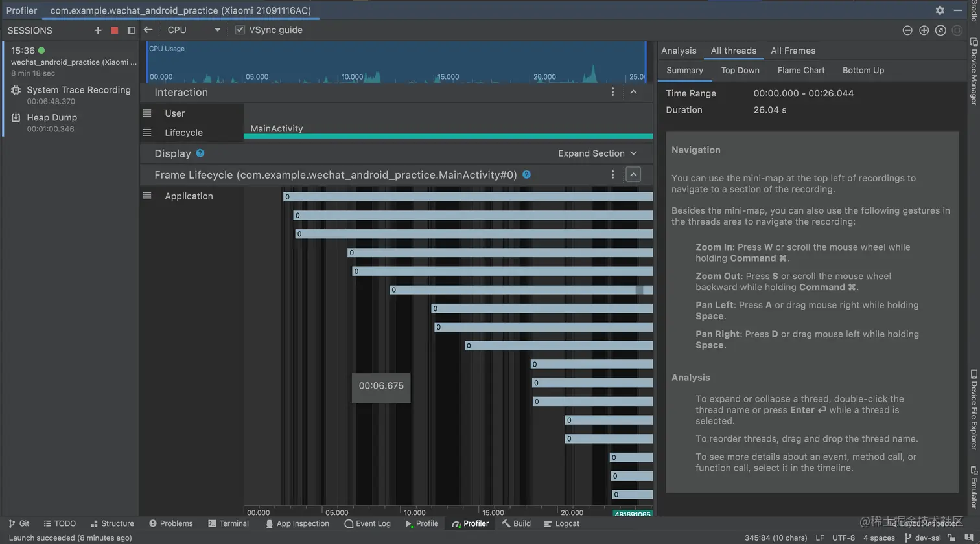Image resolution: width=980 pixels, height=544 pixels.
Task: Select the 15:36 wechat_android_practice session
Action: pos(71,61)
